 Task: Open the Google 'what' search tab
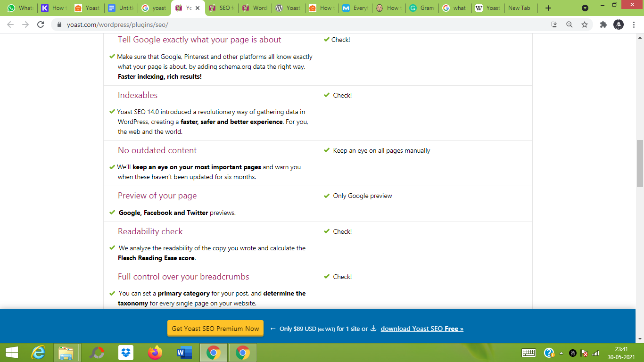coord(455,8)
